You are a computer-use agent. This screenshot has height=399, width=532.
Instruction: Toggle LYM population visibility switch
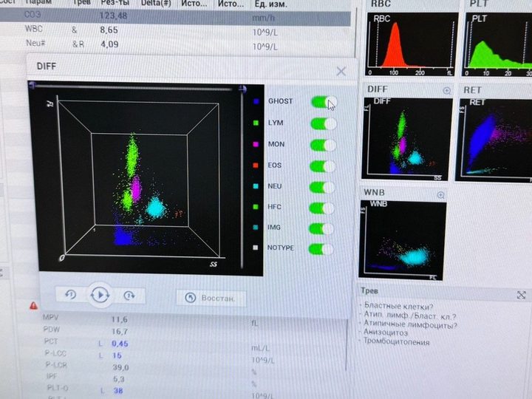[324, 123]
